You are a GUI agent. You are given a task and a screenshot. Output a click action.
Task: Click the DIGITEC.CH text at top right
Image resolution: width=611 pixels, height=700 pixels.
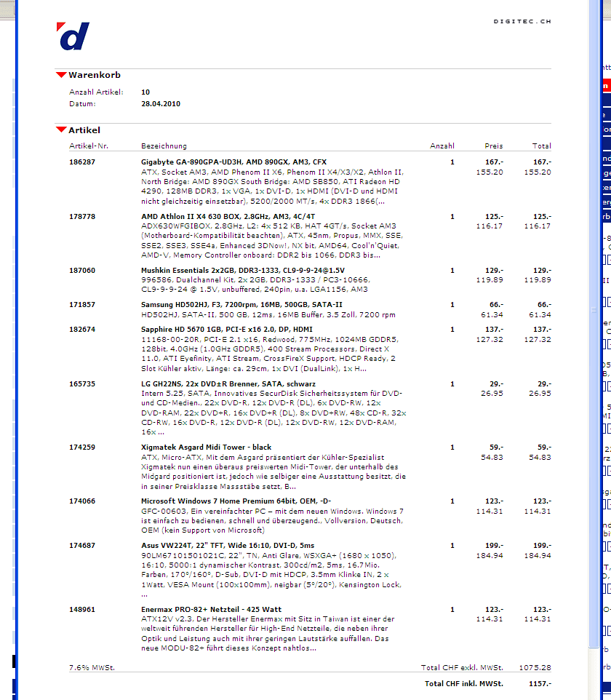tap(522, 21)
